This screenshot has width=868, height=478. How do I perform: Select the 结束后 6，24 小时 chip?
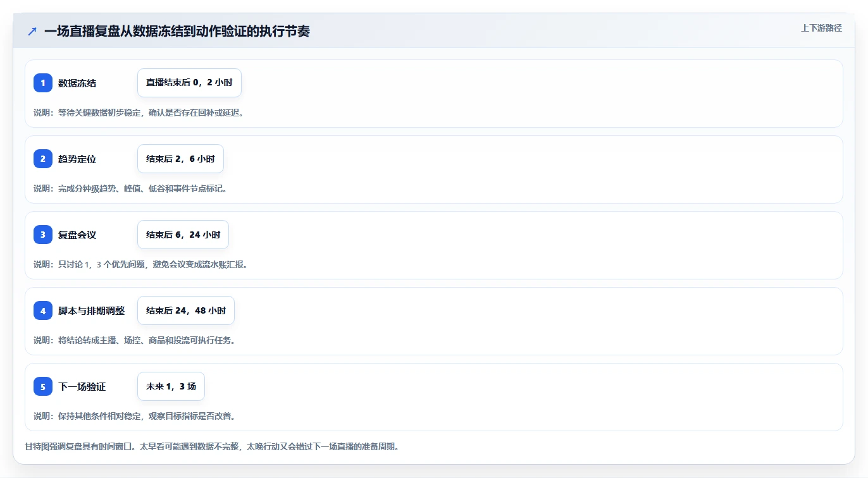[183, 235]
